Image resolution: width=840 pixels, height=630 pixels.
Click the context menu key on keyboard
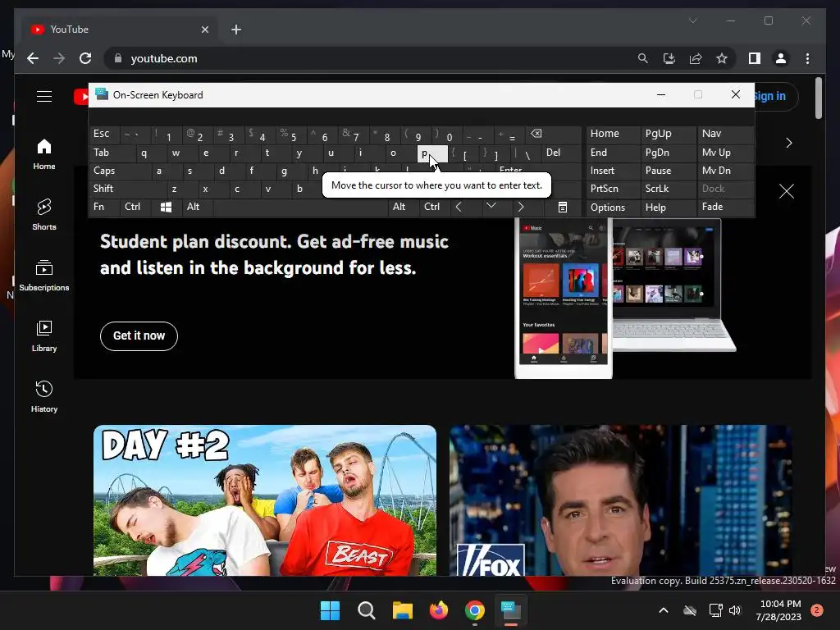click(563, 207)
